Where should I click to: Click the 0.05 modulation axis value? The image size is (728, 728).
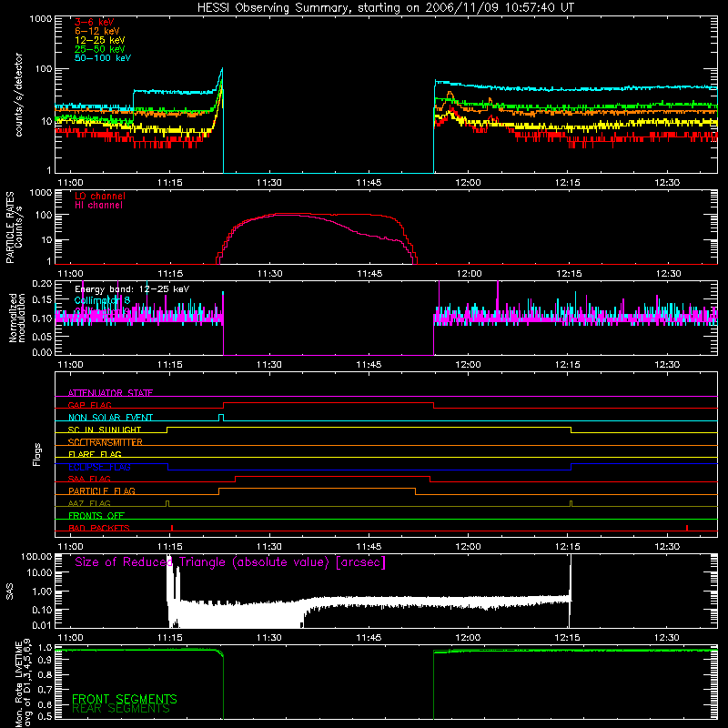click(x=42, y=336)
